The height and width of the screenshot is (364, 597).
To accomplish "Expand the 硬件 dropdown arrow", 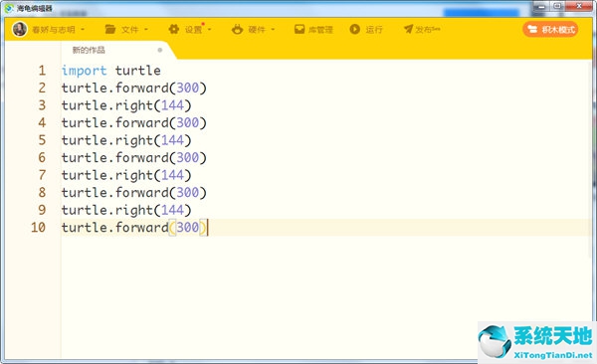I will point(273,29).
